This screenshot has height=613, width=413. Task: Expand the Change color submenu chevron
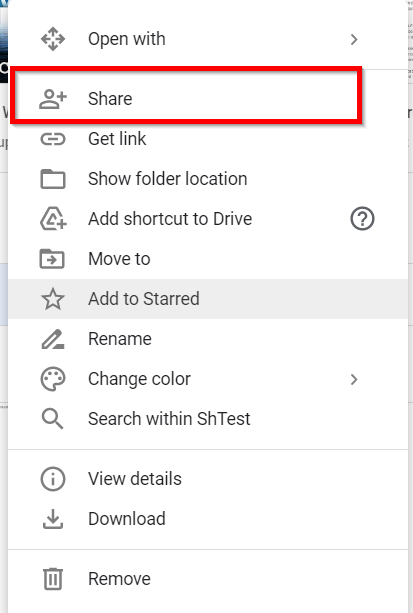[354, 379]
